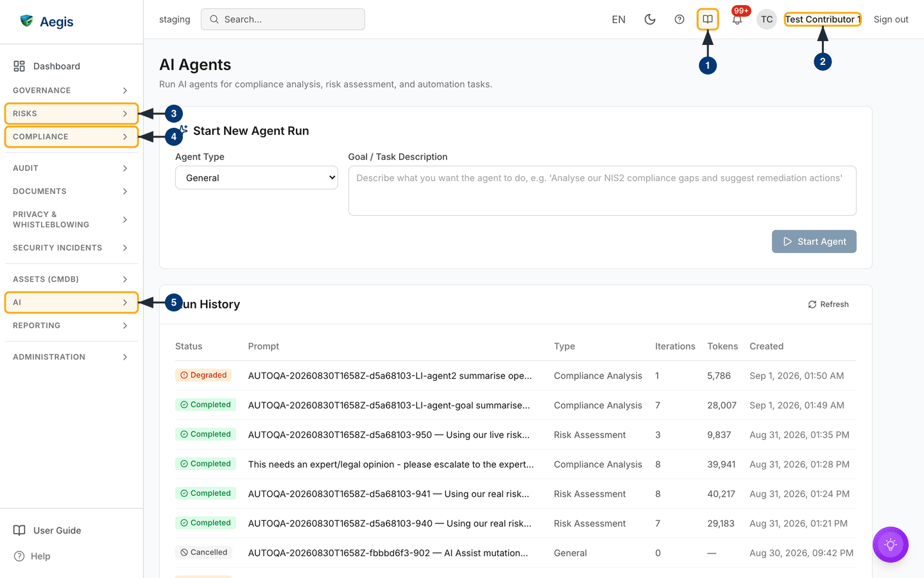Open the expert/legal opinion run prompt
This screenshot has height=578, width=924.
(x=391, y=464)
